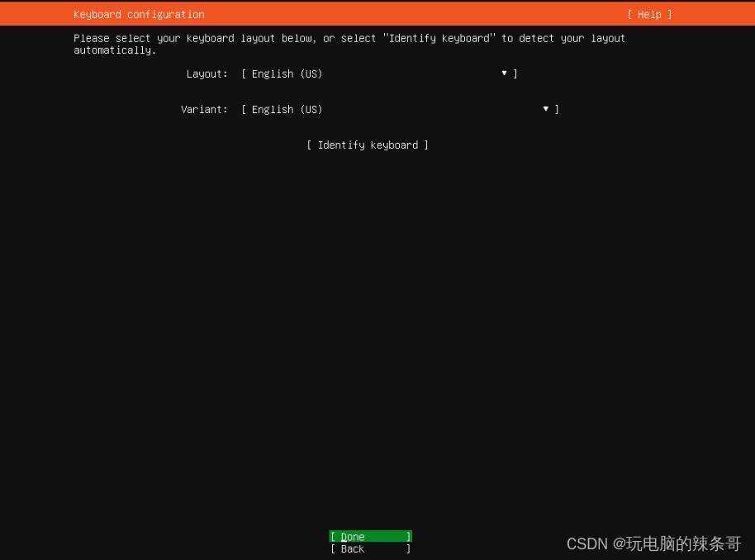Open the Help menu in header

tap(649, 15)
